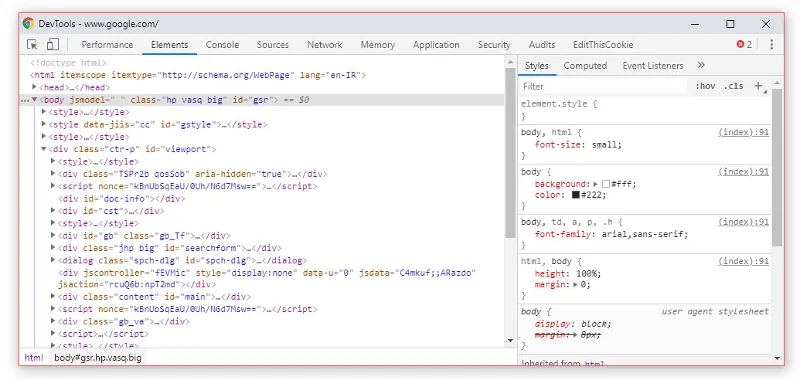Expand the head element node
Viewport: 800px width, 380px height.
(x=35, y=87)
